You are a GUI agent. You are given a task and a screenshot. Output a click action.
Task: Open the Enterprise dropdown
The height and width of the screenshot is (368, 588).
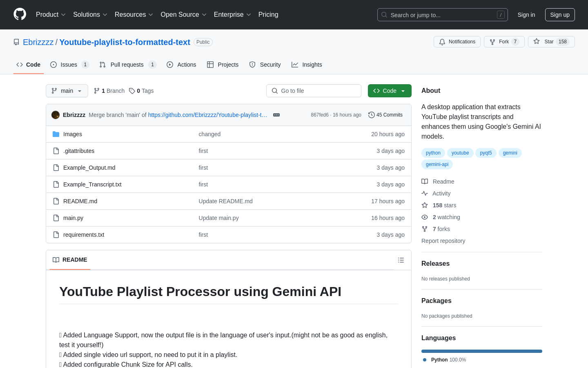coord(232,15)
